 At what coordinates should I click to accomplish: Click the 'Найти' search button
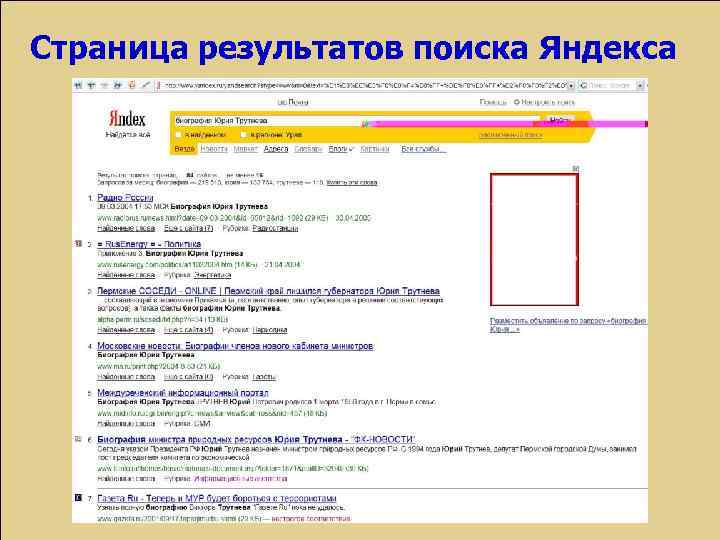tap(559, 121)
